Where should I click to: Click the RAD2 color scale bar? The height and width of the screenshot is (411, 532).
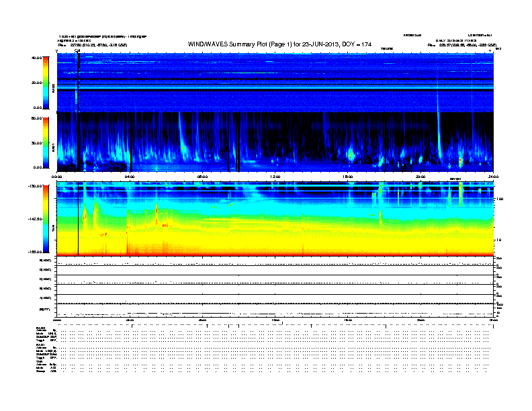coord(46,83)
